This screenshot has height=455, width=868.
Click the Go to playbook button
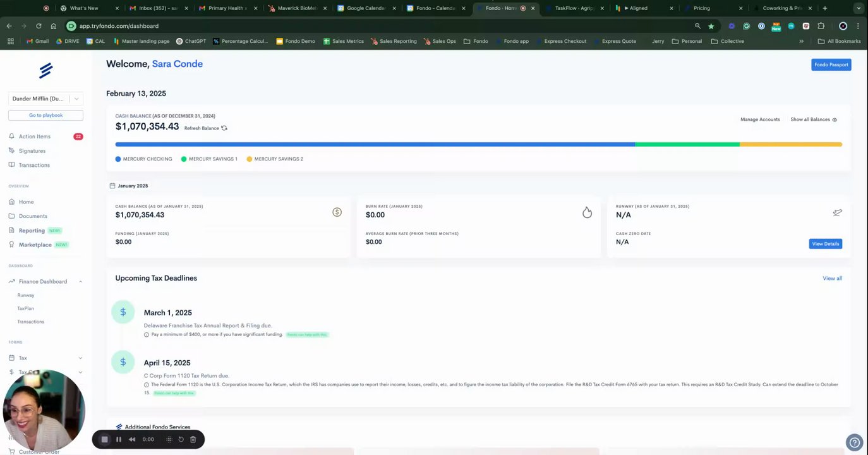pos(45,115)
